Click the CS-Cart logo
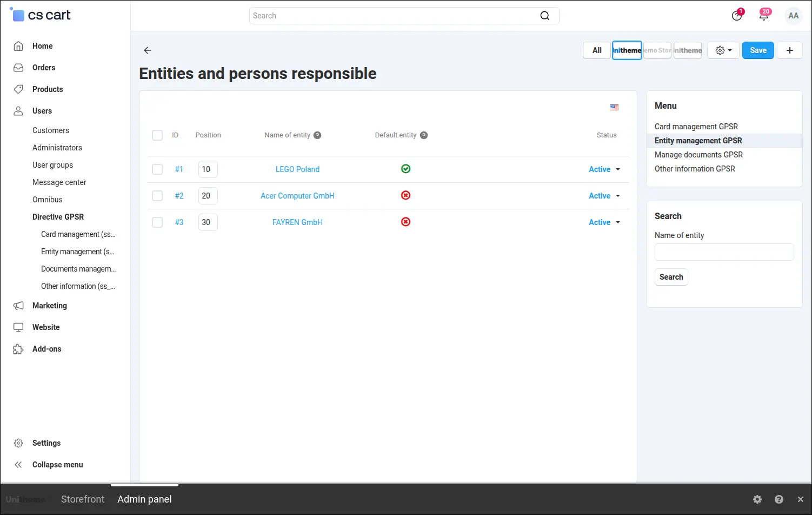This screenshot has height=515, width=812. 41,15
